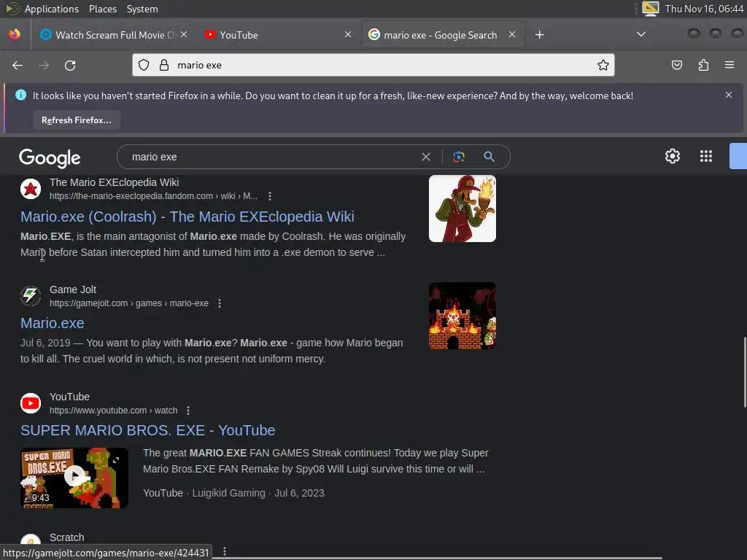Open the Google apps grid
The width and height of the screenshot is (747, 560).
706,156
